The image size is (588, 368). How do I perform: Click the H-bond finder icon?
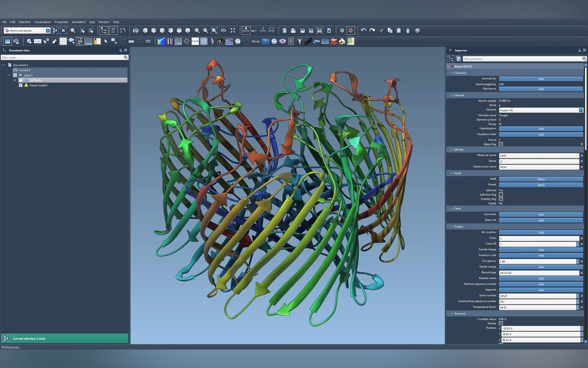click(x=229, y=41)
